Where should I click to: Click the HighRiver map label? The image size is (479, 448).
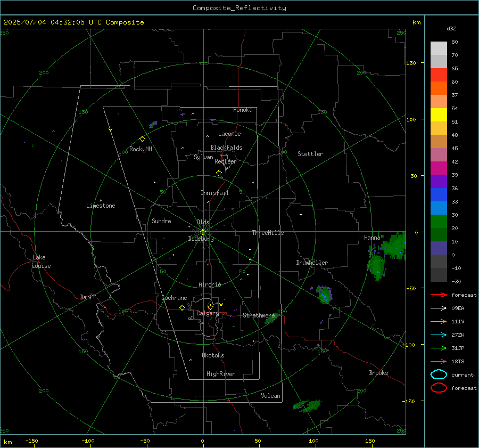point(221,374)
